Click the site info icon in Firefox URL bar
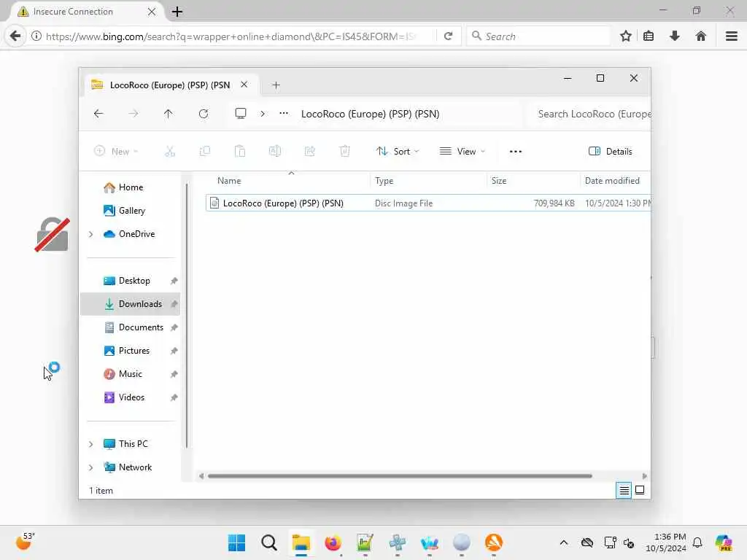The height and width of the screenshot is (560, 747). point(36,36)
